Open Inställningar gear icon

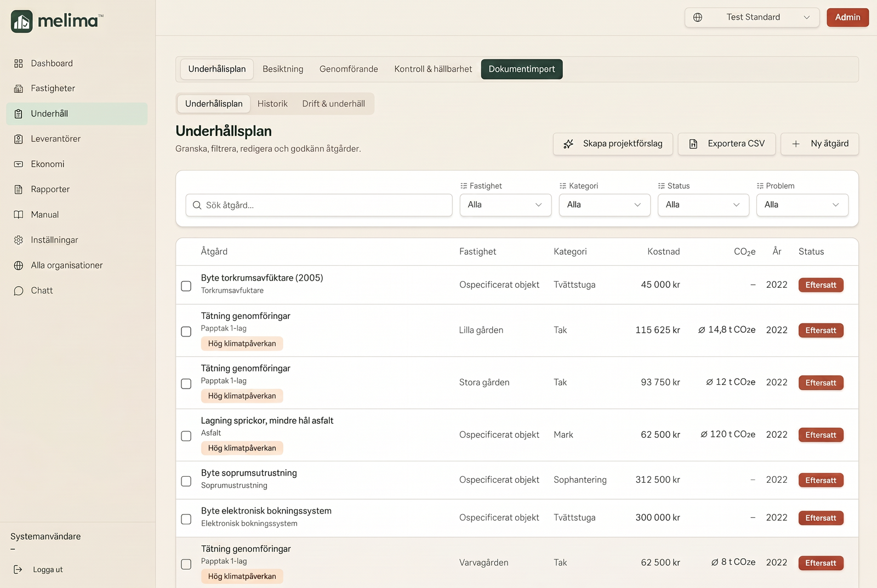[19, 240]
